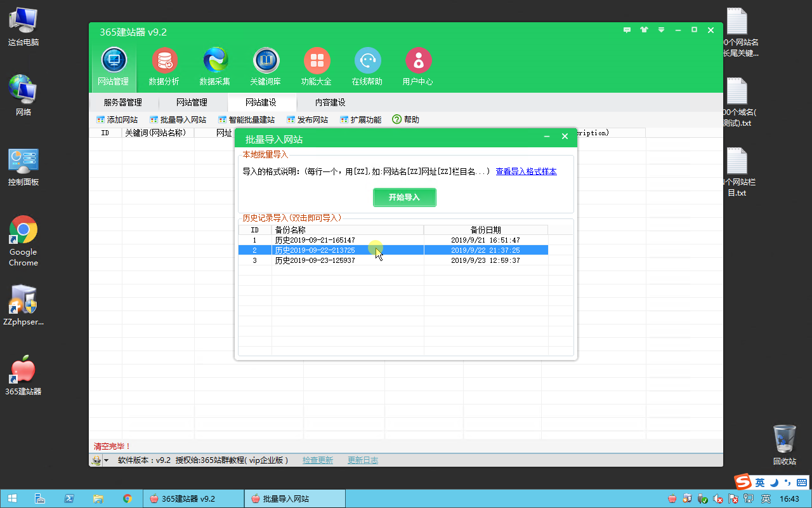Image resolution: width=812 pixels, height=508 pixels.
Task: Open the title bar dropdown menu icon
Action: pos(661,30)
